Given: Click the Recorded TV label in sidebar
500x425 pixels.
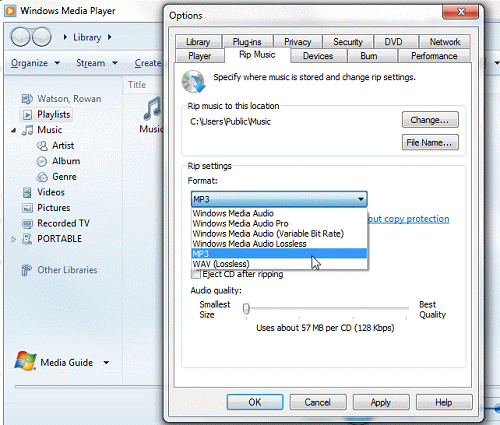Looking at the screenshot, I should click(x=63, y=223).
